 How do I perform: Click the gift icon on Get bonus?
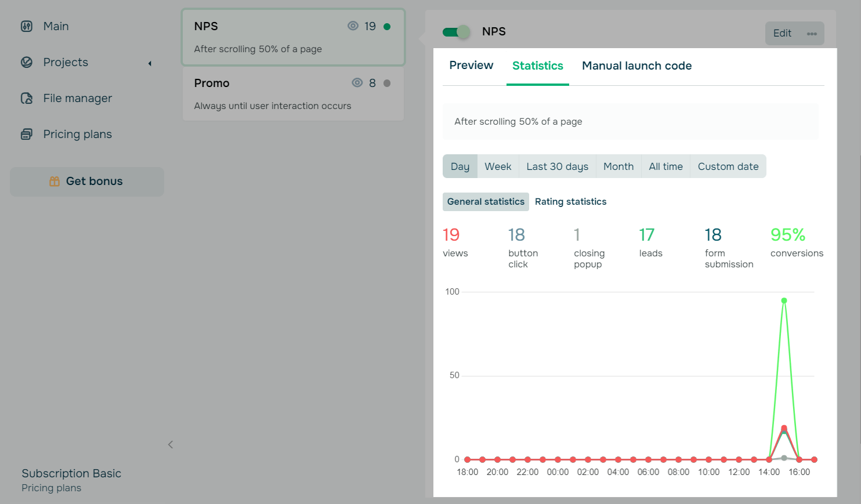point(55,181)
